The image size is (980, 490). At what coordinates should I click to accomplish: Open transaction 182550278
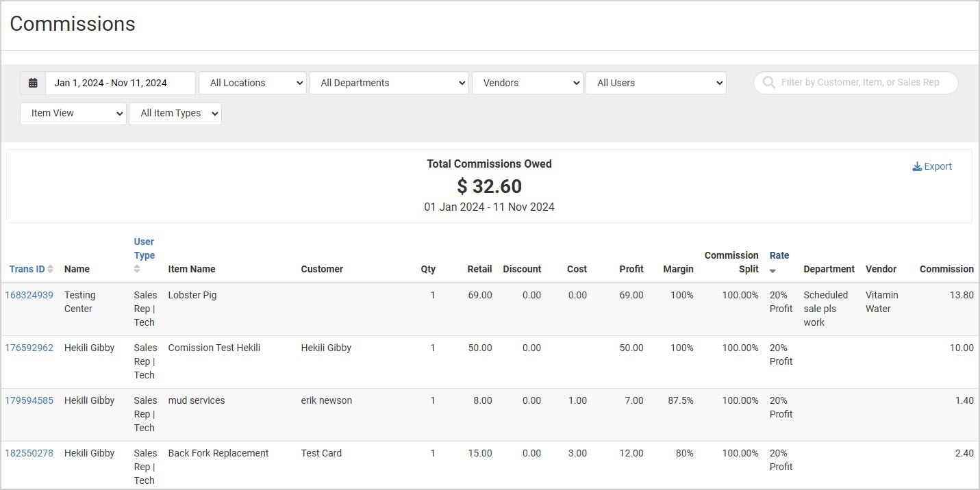click(x=29, y=453)
